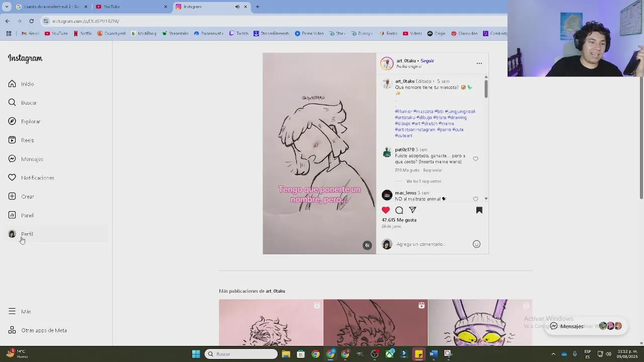Viewport: 644px width, 362px height.
Task: Open purple bunny character thumbnail
Action: click(x=480, y=322)
